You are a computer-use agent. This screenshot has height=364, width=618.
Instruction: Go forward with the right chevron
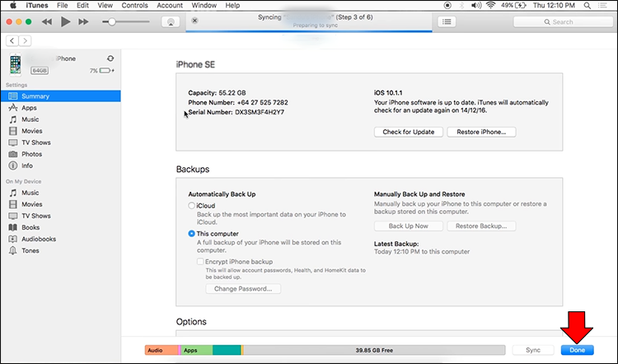click(25, 40)
